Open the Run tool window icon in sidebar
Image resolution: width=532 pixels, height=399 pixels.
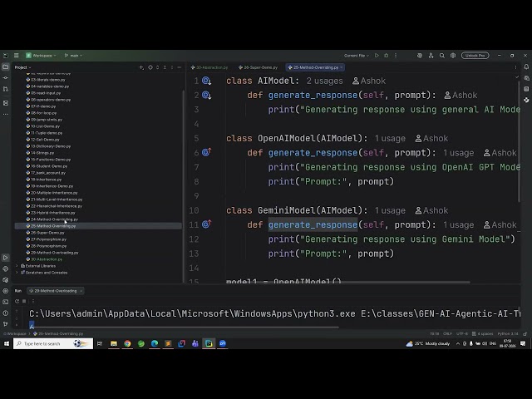[x=6, y=258]
